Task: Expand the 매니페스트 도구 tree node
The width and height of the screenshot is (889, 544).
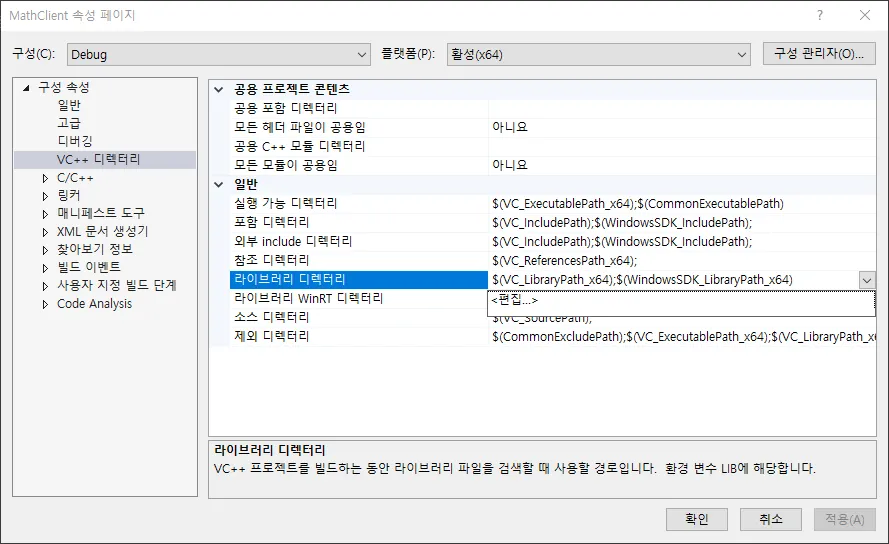Action: click(45, 214)
